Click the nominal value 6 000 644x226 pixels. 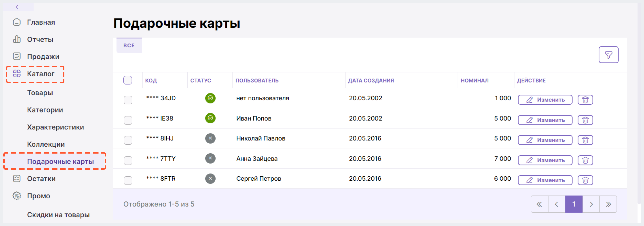[502, 179]
